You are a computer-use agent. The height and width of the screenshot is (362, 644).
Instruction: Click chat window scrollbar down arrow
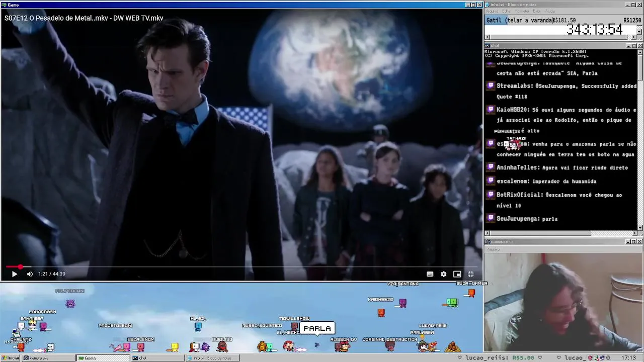click(640, 228)
